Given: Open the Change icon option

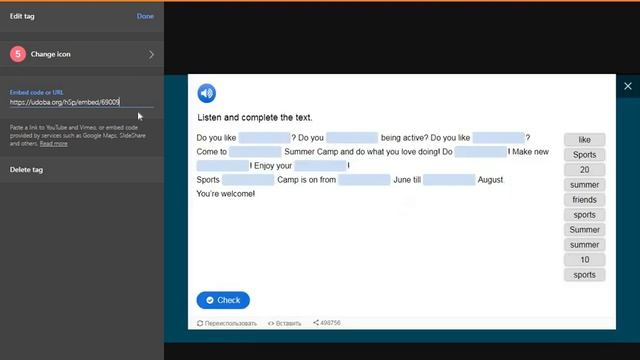Looking at the screenshot, I should click(82, 54).
